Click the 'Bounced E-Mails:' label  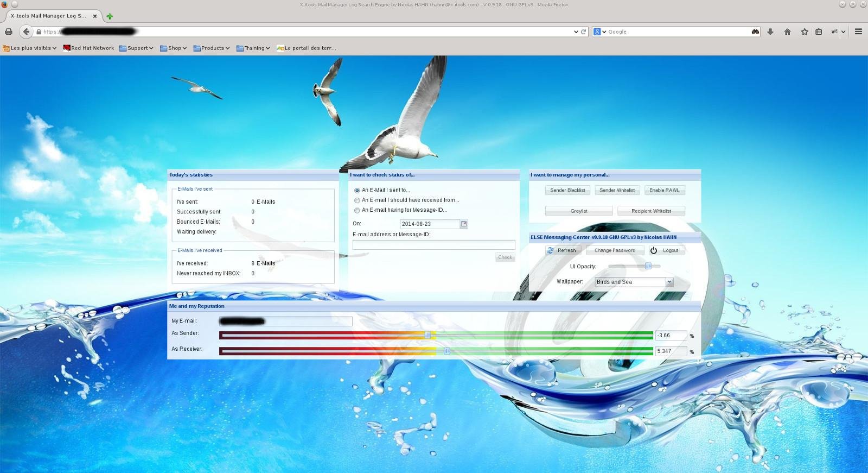pos(199,222)
